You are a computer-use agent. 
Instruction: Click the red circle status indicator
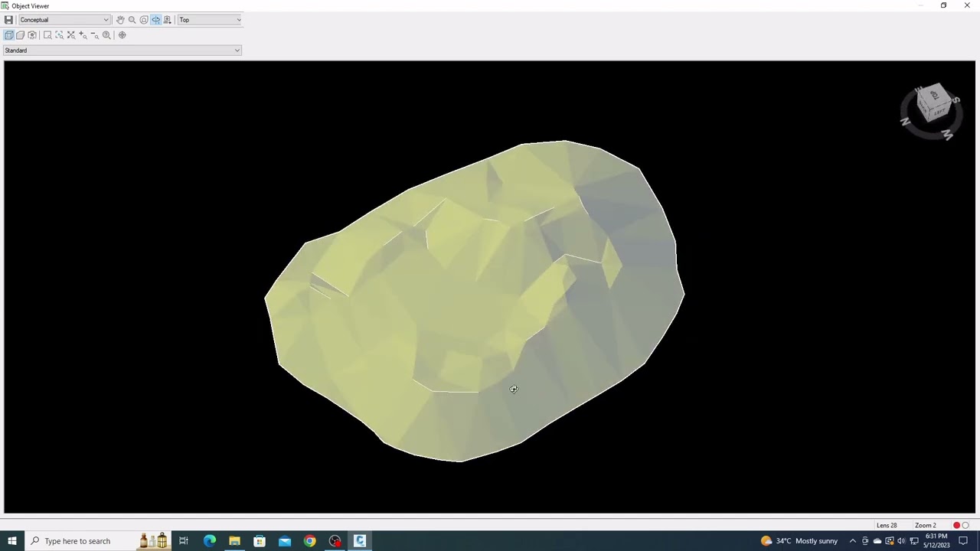point(956,526)
